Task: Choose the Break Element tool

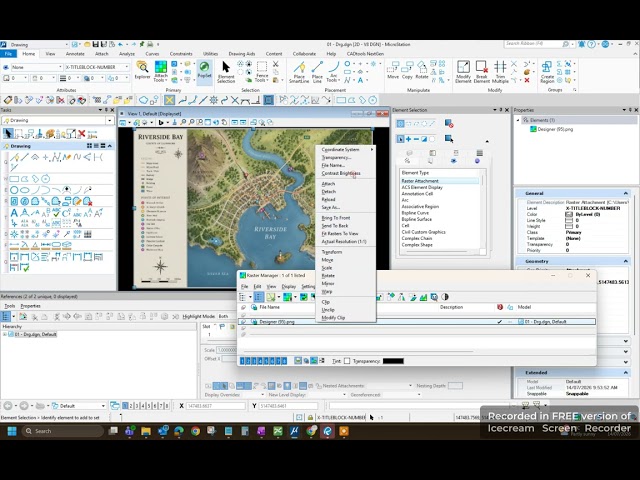Action: point(482,72)
